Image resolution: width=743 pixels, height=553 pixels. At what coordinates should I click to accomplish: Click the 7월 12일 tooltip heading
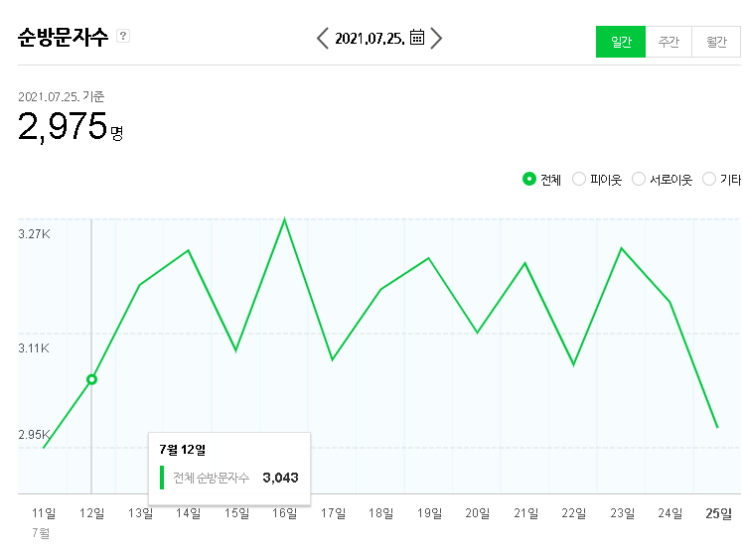click(x=182, y=449)
